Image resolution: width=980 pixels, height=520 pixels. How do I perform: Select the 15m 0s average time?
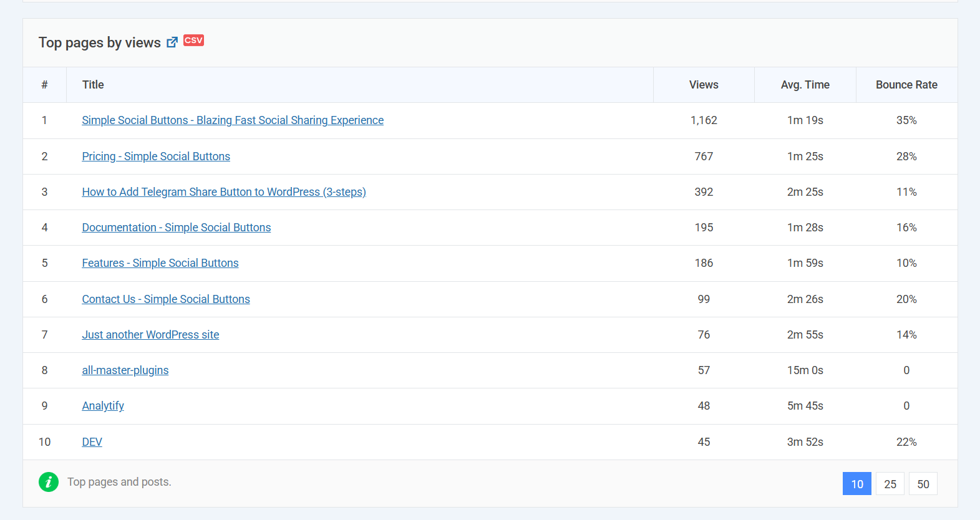tap(805, 370)
